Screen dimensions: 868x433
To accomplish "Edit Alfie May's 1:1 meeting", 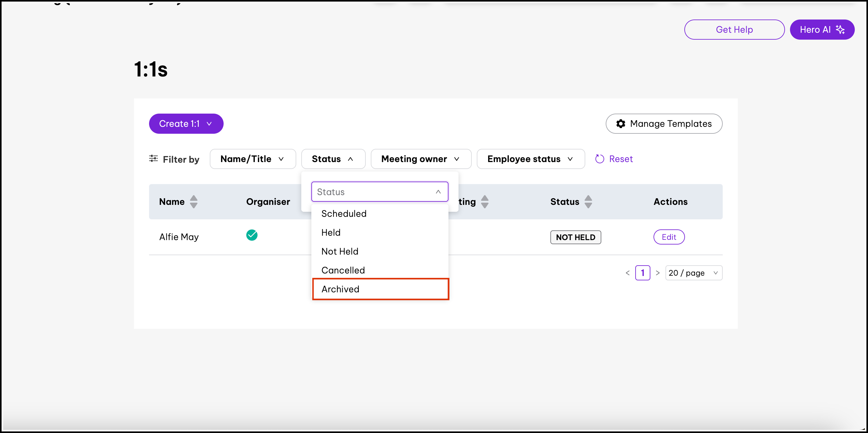I will coord(669,237).
